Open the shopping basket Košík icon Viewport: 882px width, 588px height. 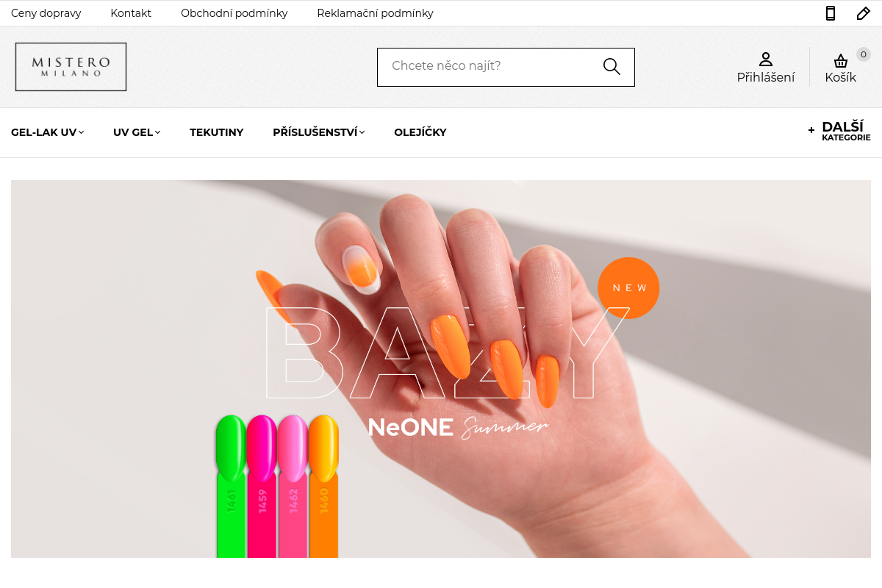click(x=841, y=61)
